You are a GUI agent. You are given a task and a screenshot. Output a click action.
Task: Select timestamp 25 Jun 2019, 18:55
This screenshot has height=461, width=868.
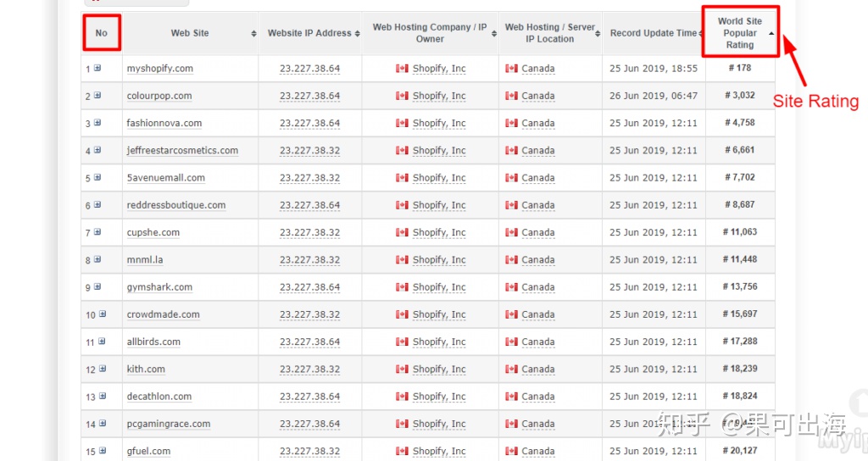654,69
